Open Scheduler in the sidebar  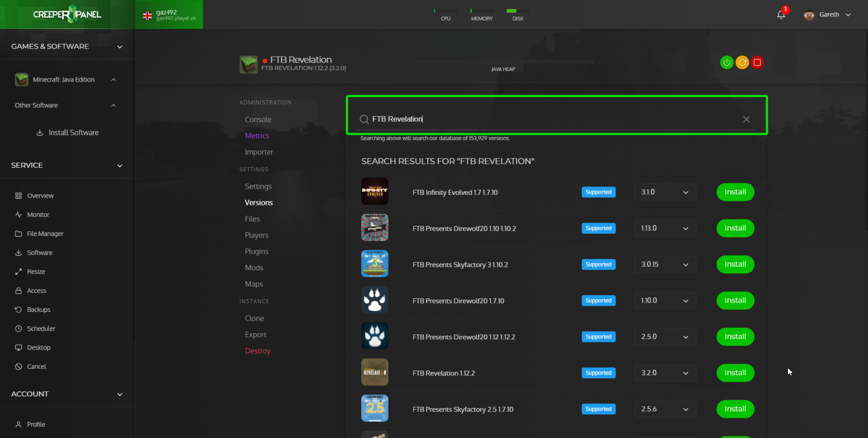[x=41, y=329]
